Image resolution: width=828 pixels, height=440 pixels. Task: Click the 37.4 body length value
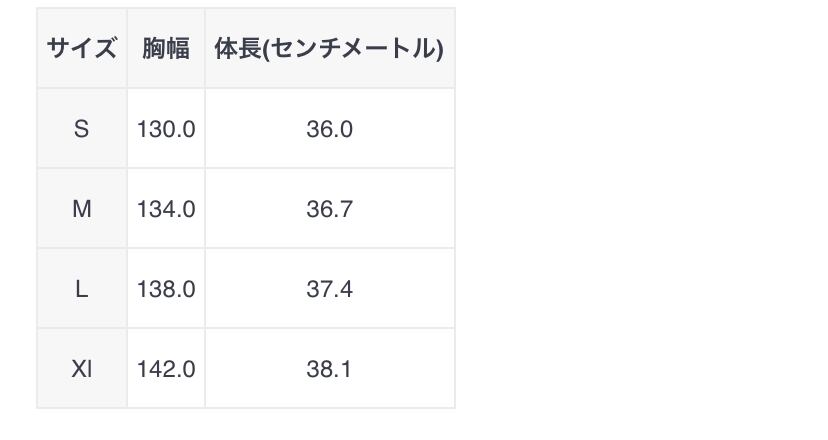pos(329,289)
